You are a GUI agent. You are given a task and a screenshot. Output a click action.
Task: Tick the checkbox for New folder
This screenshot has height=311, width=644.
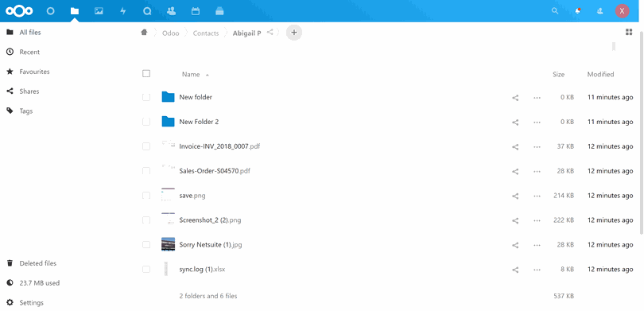pyautogui.click(x=146, y=97)
